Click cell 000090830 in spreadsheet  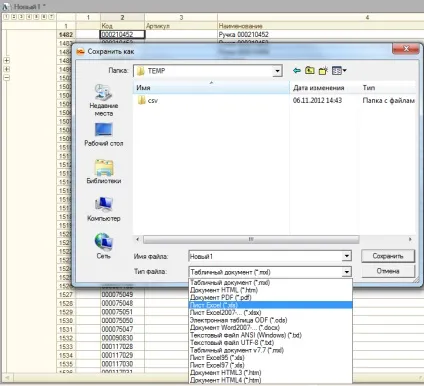(122, 338)
